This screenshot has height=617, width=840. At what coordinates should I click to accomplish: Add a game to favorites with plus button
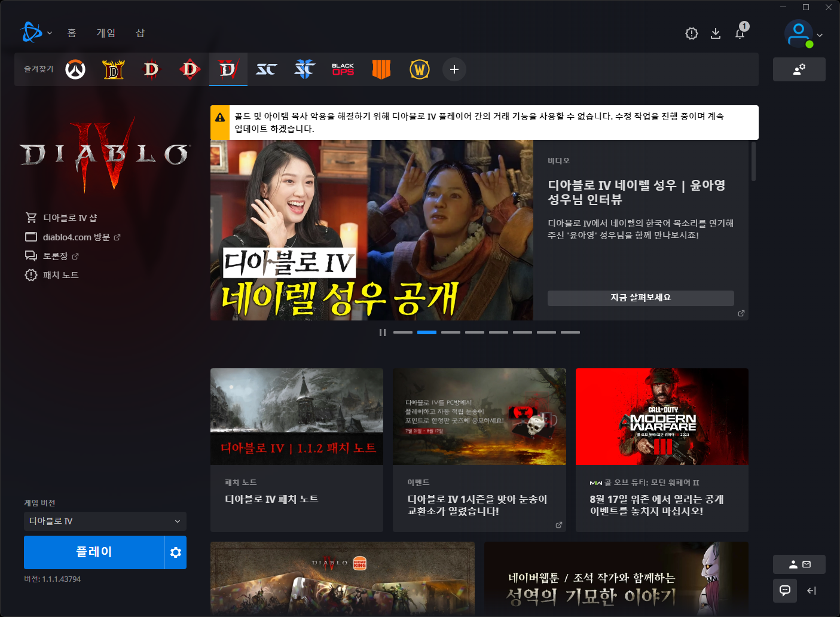454,69
